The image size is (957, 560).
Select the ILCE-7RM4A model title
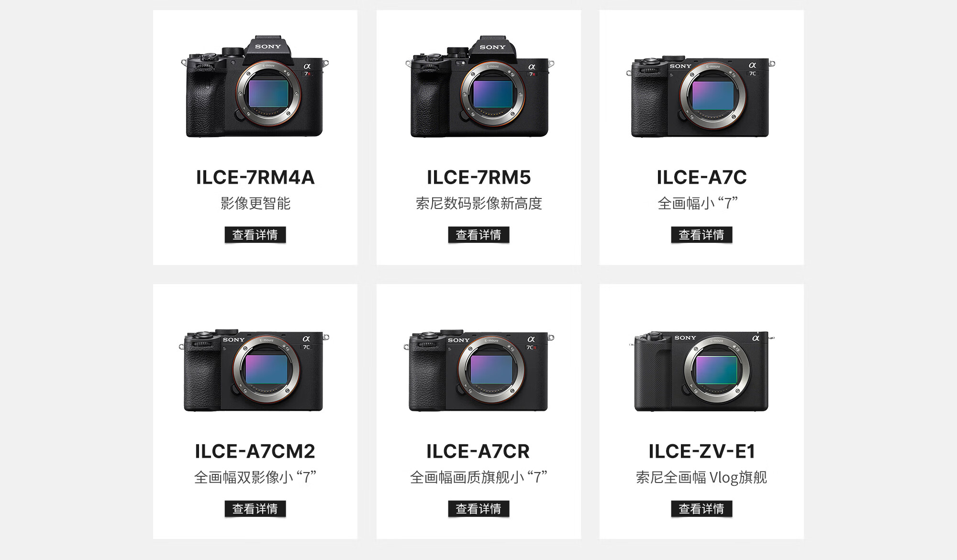255,177
